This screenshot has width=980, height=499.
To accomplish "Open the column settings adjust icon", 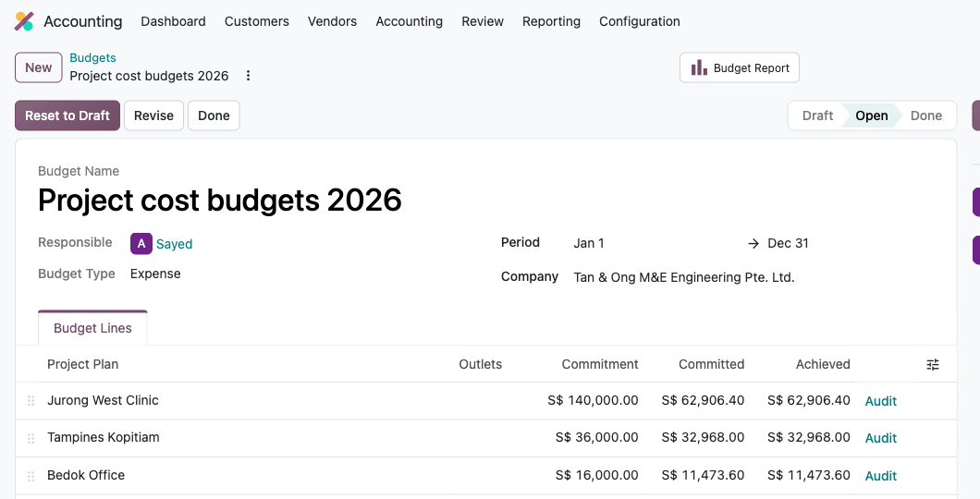I will (933, 365).
